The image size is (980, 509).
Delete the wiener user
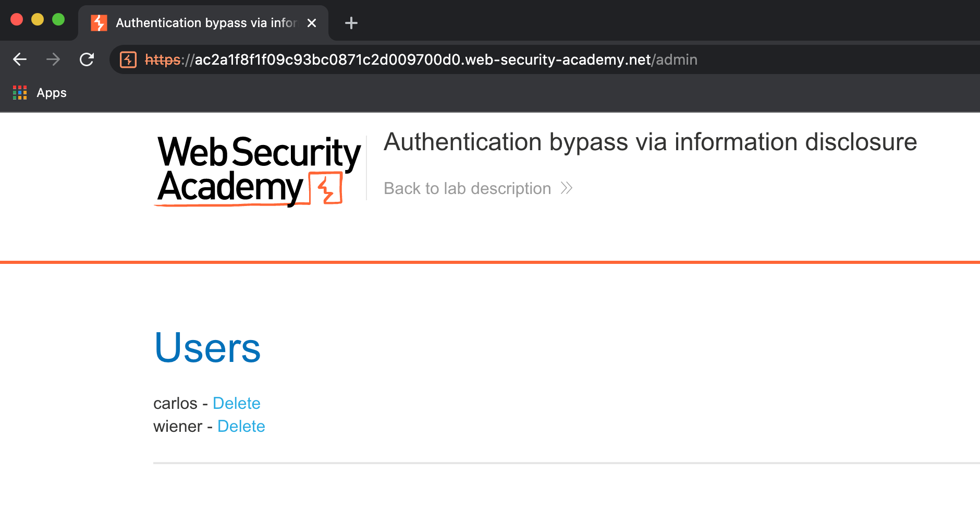click(x=241, y=426)
